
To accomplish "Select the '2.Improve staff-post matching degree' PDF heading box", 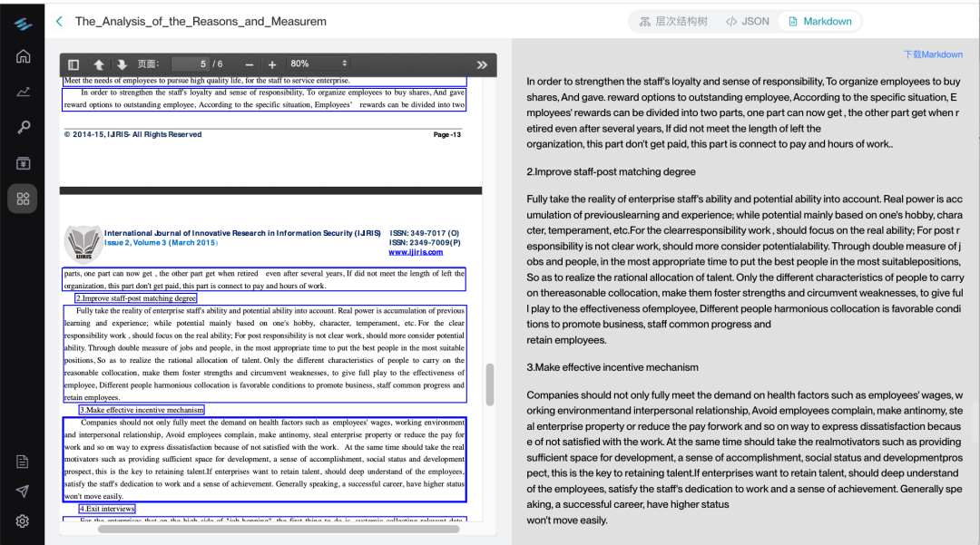I will click(136, 298).
